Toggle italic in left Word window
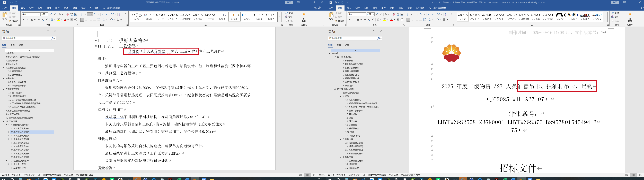The height and width of the screenshot is (180, 644). click(28, 20)
